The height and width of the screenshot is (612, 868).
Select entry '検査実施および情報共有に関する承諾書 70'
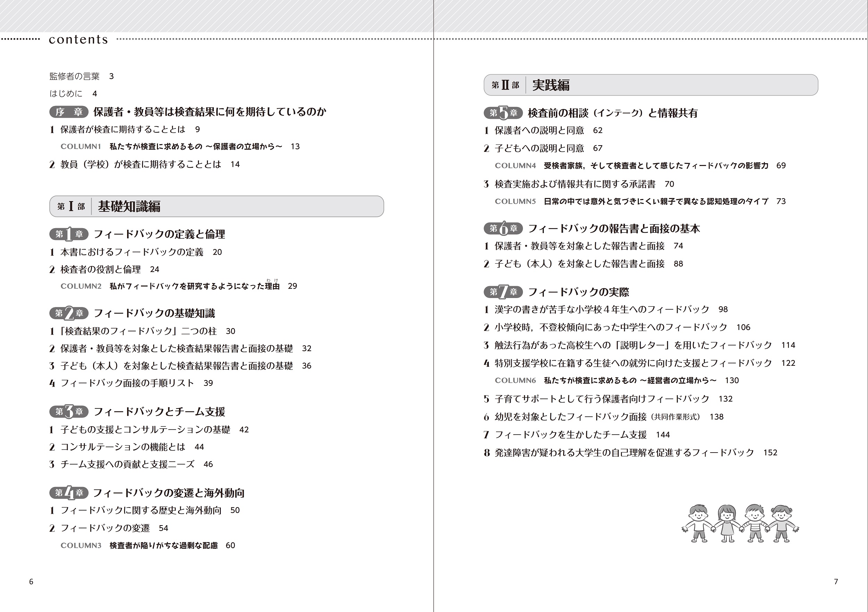579,184
